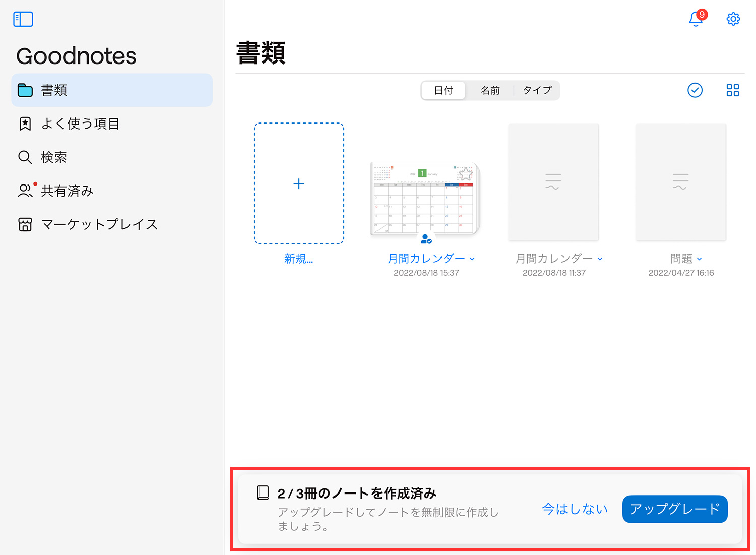The height and width of the screenshot is (555, 756).
Task: Click the notebook icon in upgrade banner
Action: point(263,492)
